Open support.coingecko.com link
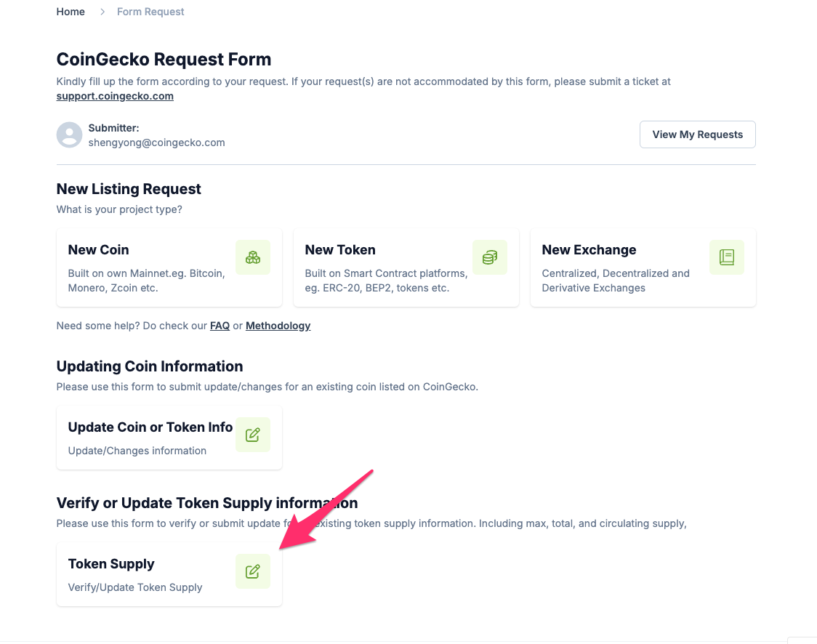 [x=115, y=96]
